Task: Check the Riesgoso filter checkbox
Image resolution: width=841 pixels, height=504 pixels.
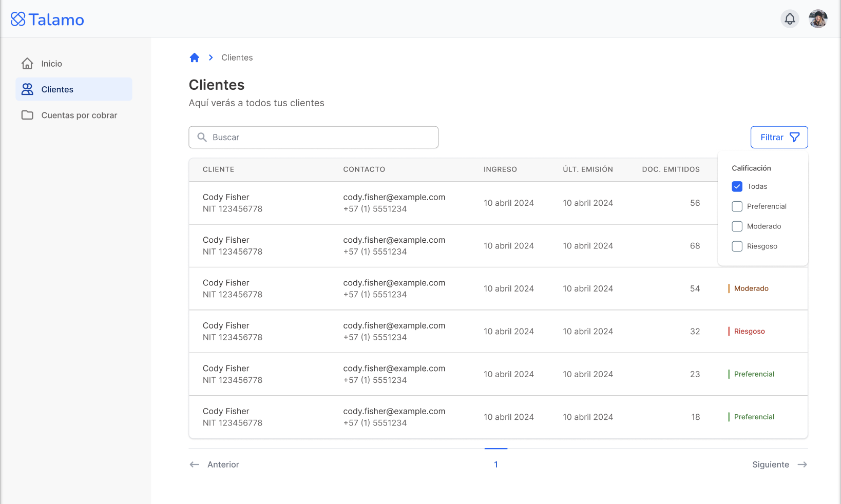Action: pyautogui.click(x=737, y=246)
